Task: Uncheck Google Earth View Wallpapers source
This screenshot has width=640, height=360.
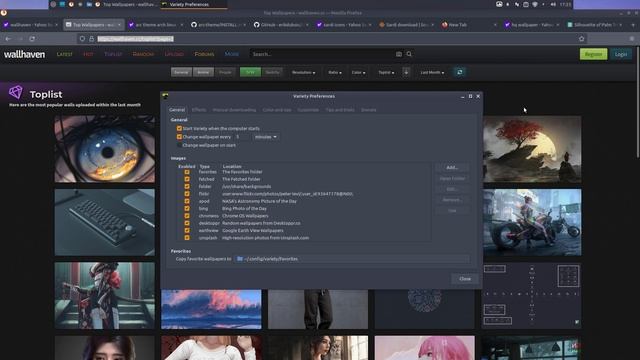Action: click(187, 231)
